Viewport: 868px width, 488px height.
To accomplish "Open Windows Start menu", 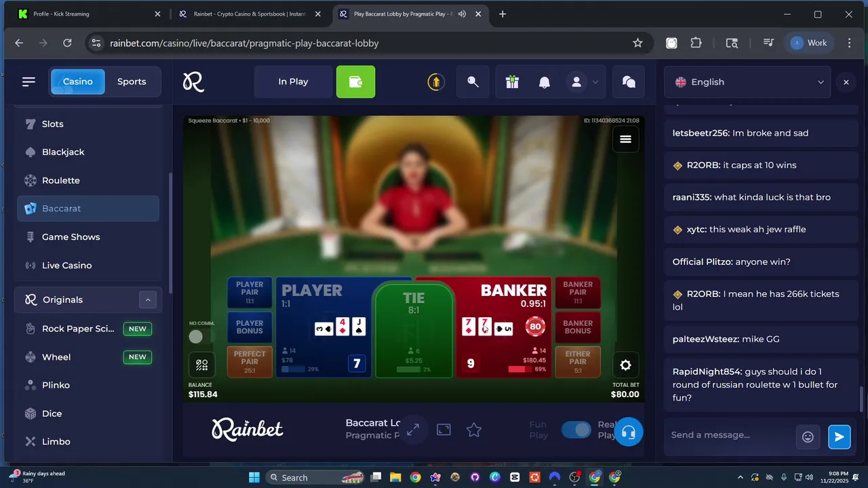I will tap(254, 477).
